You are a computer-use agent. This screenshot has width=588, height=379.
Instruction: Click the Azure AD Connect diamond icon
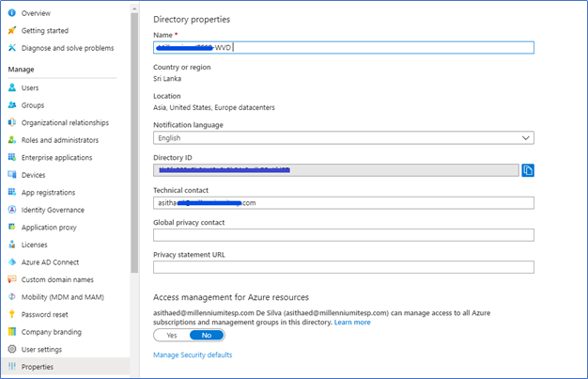point(12,261)
